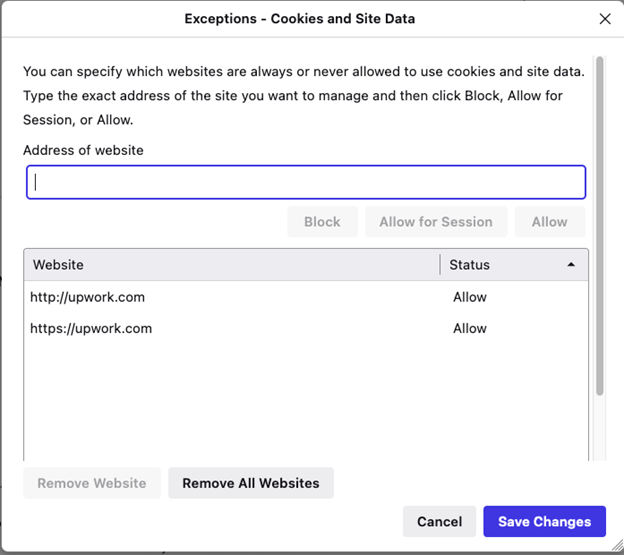This screenshot has height=555, width=624.
Task: Toggle the sort arrow in the Status column
Action: 571,265
